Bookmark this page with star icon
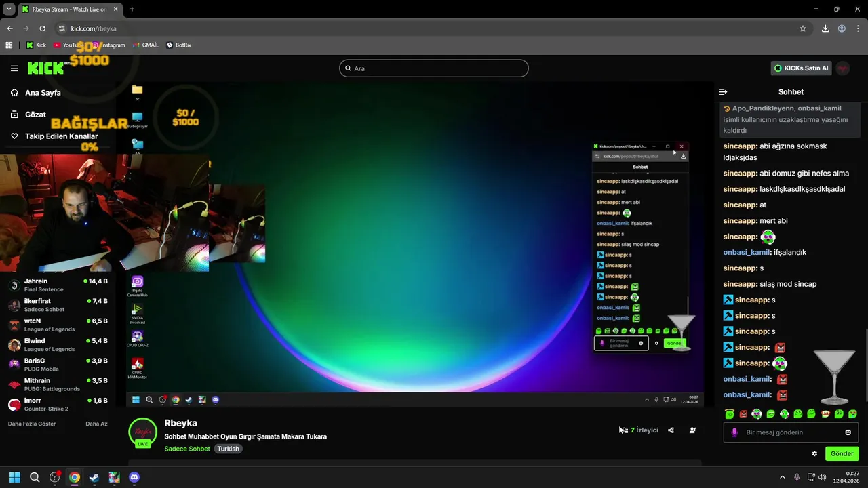868x488 pixels. (802, 28)
